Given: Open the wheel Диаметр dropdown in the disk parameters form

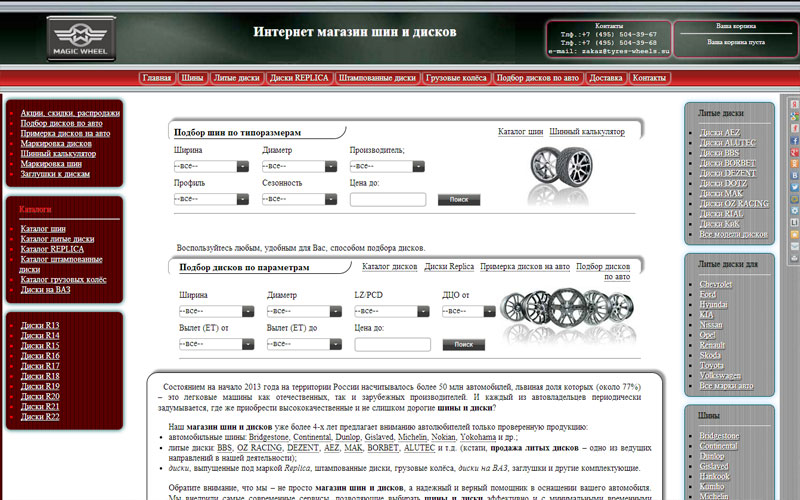Looking at the screenshot, I should click(304, 311).
